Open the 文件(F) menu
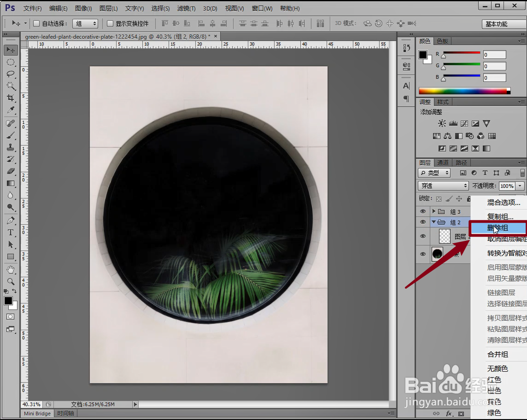 (x=33, y=8)
